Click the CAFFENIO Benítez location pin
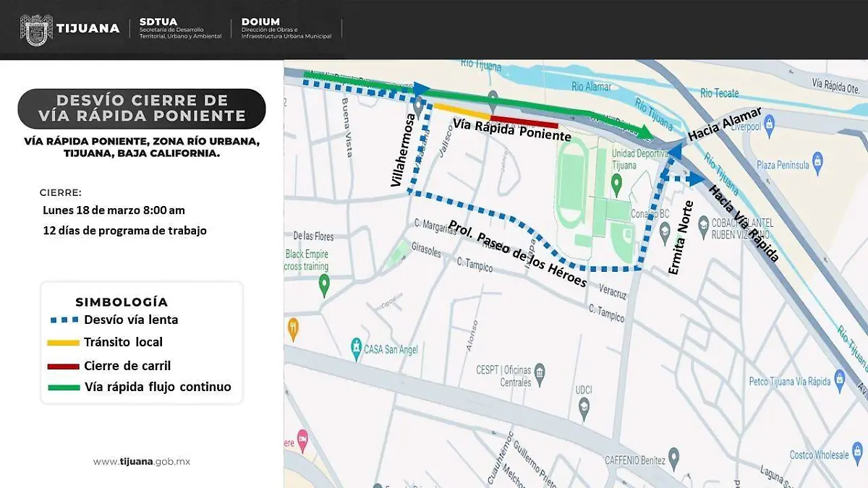 pos(673,457)
